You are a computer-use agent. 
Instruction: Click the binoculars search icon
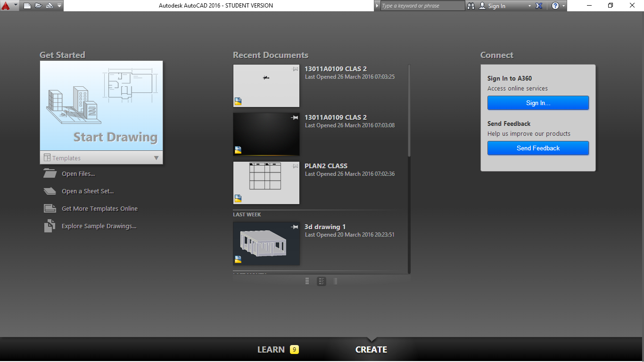(471, 6)
